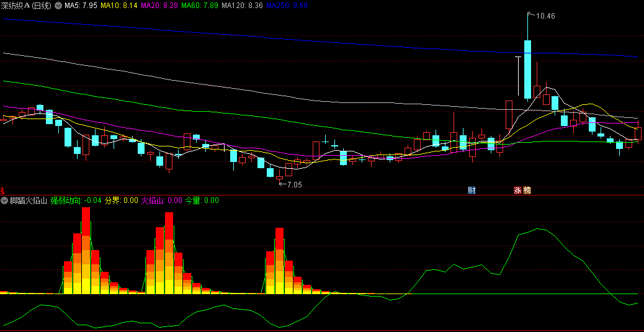Click the 10.46 high price label
644x332 pixels.
pos(545,16)
